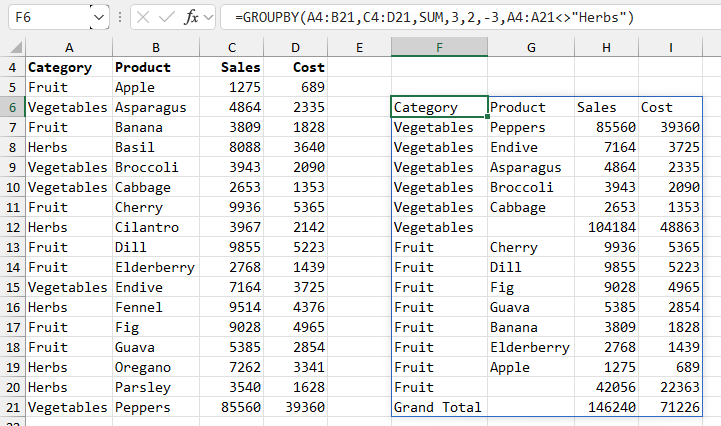The height and width of the screenshot is (426, 721).
Task: Open the Insert Function fx icon
Action: click(191, 17)
